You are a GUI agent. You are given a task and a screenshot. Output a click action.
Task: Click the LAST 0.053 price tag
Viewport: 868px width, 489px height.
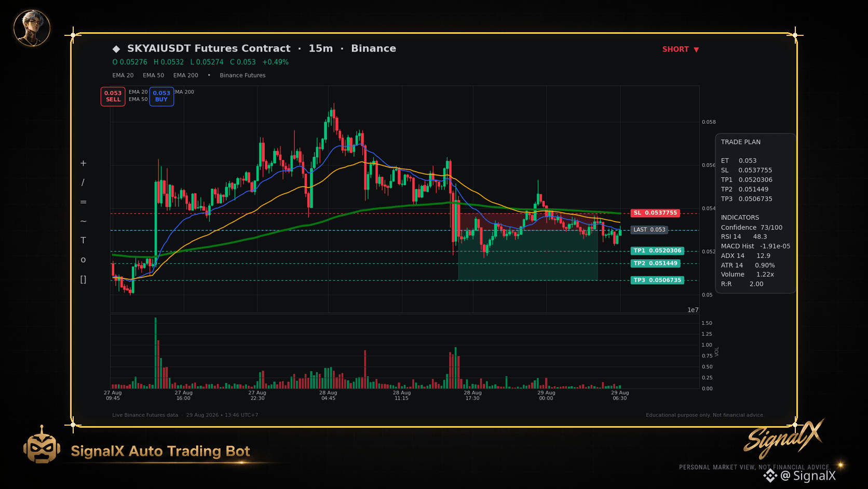pos(649,230)
